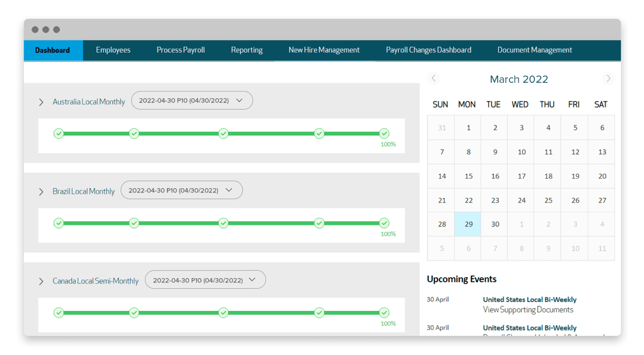This screenshot has width=644, height=355.
Task: Click second checkmark step in Australia progress
Action: click(x=134, y=134)
